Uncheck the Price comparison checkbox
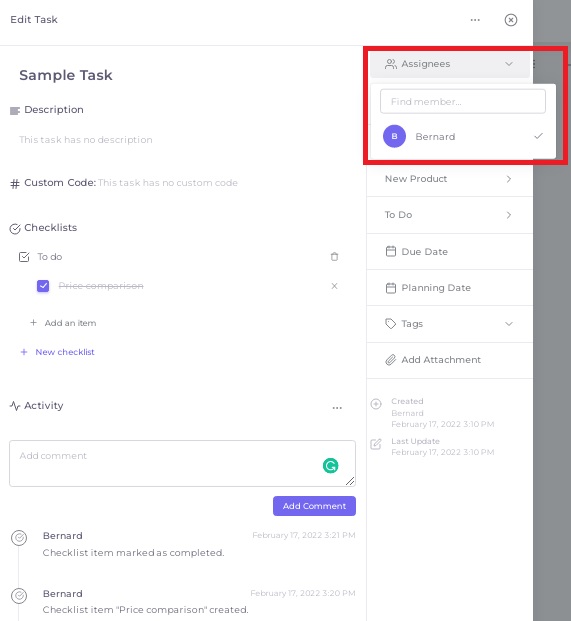 point(43,286)
